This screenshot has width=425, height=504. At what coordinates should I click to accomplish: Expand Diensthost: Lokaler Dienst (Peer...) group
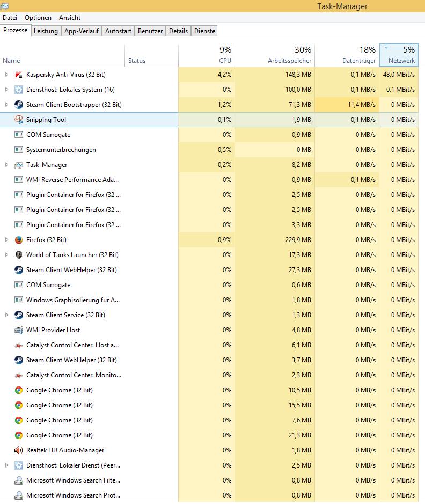coord(6,465)
